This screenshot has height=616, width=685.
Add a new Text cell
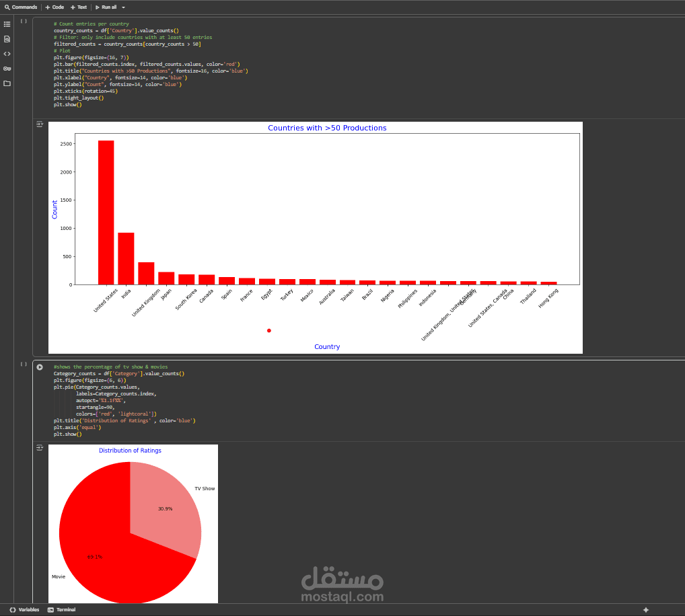click(79, 7)
